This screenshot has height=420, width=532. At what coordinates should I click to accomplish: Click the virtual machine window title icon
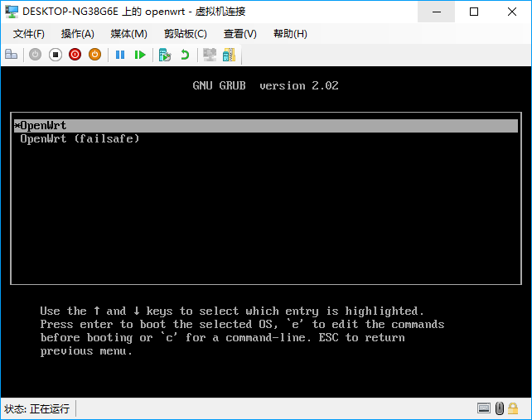[x=12, y=12]
